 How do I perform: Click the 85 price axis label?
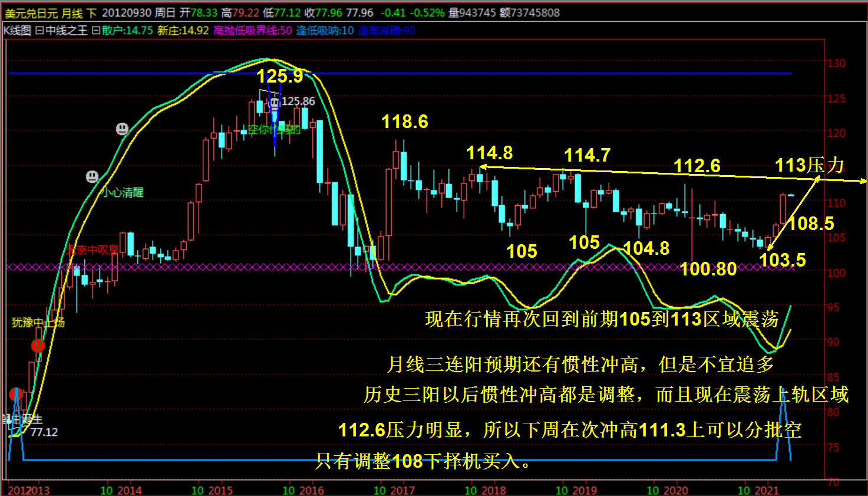coord(833,377)
